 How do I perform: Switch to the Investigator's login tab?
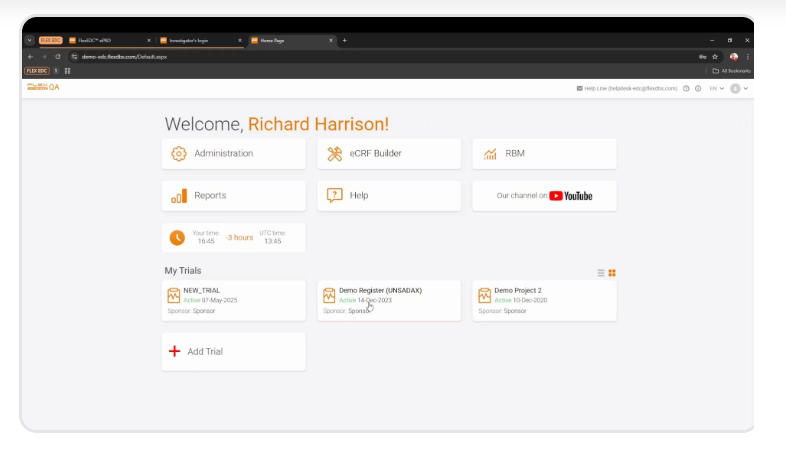pos(200,40)
